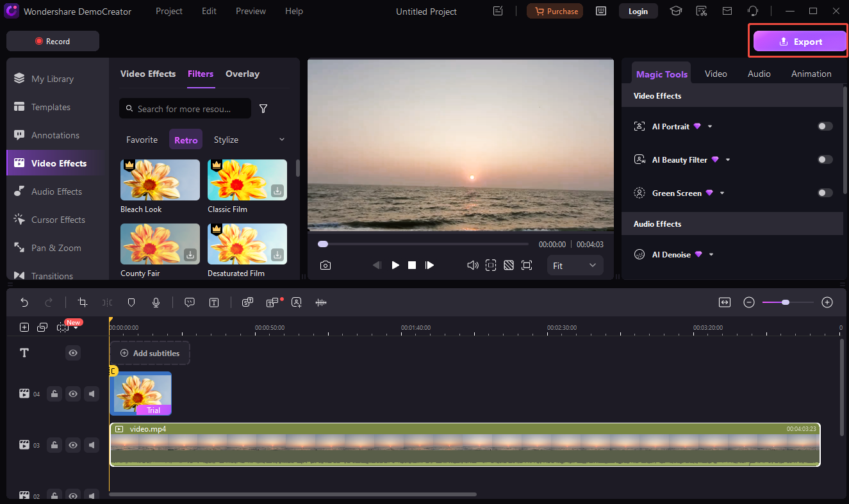The height and width of the screenshot is (504, 849).
Task: Step back to the previous frame
Action: coord(377,265)
